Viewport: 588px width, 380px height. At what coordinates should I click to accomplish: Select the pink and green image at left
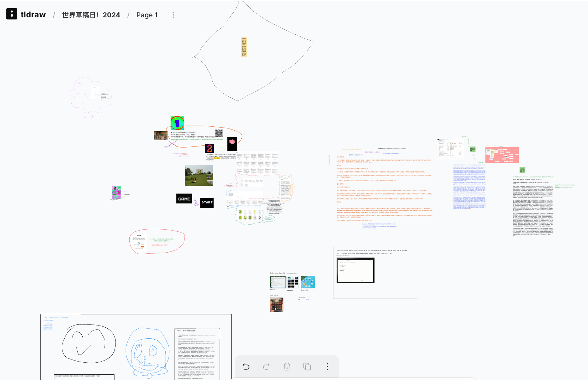pos(117,193)
